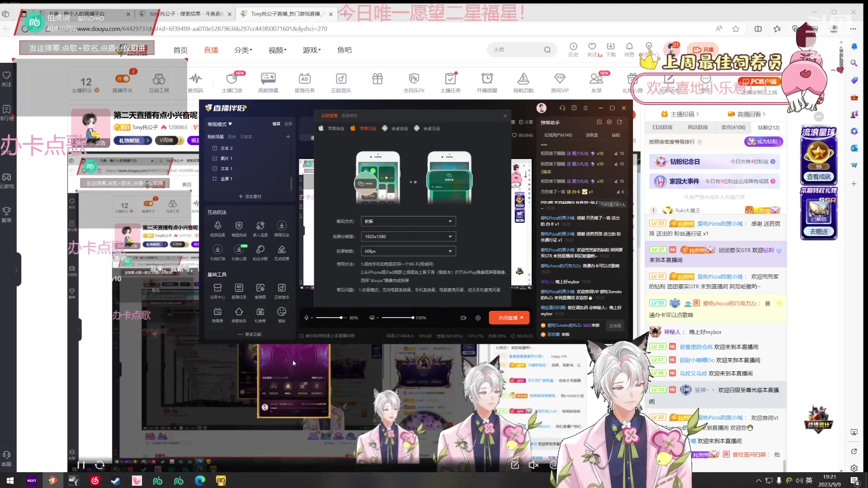Open Steam from the Windows taskbar
Viewport: 868px width, 488px height.
click(x=116, y=480)
